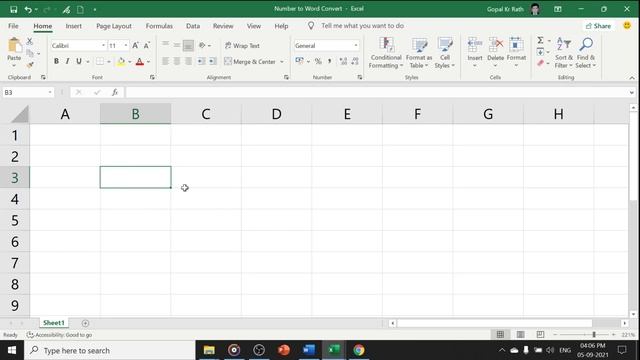
Task: Click the Format cells button
Action: [516, 53]
